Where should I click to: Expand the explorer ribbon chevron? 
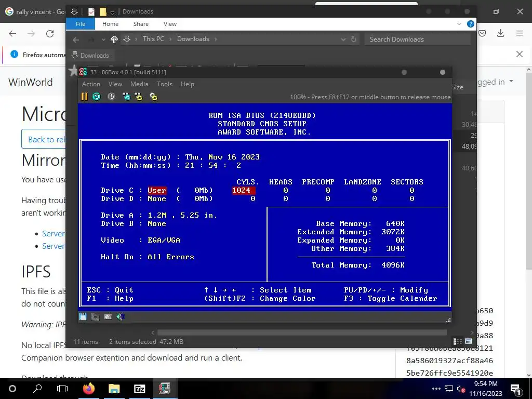pyautogui.click(x=459, y=24)
